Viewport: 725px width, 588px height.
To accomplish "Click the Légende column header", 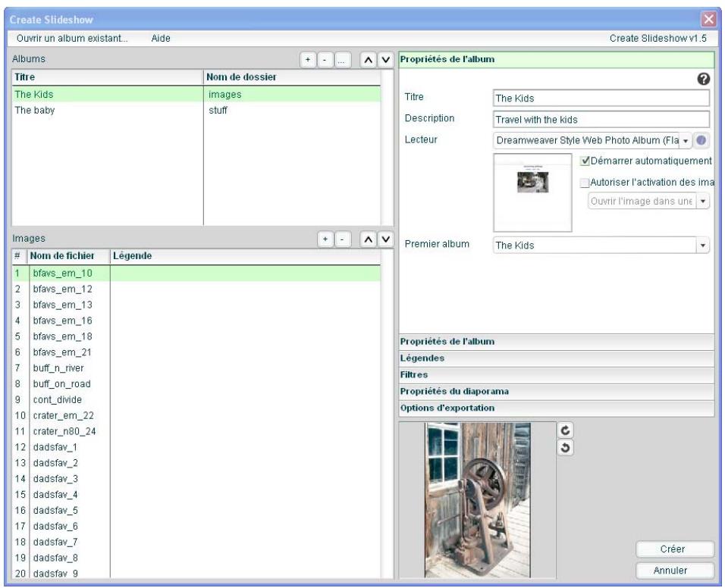I will [245, 256].
